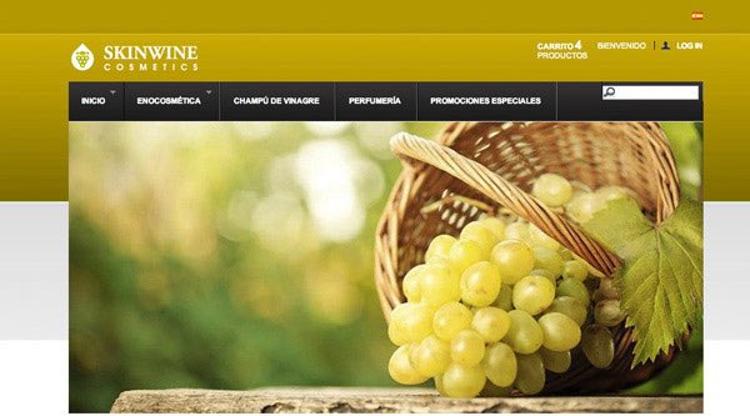Open the Perfumería category
This screenshot has width=750, height=416.
coord(375,101)
